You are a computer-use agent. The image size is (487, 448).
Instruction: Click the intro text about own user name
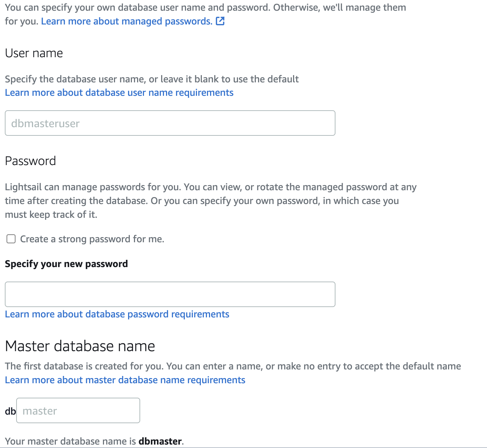click(x=206, y=14)
